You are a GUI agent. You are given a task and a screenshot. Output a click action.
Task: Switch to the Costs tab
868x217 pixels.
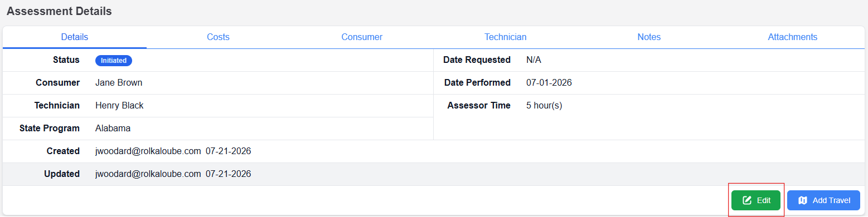point(218,37)
